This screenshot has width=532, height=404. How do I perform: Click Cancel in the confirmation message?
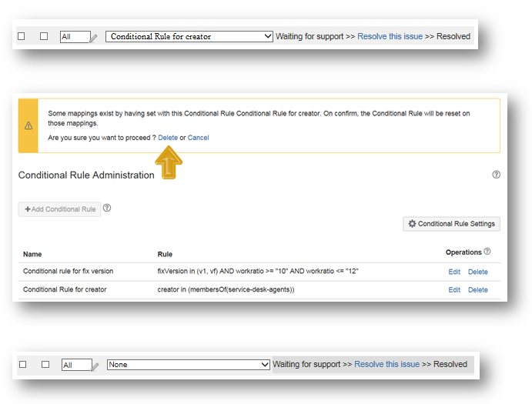click(x=198, y=138)
